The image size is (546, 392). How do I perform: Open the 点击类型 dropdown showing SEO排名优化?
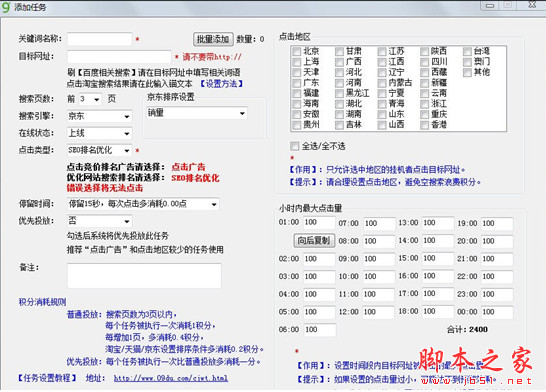[x=100, y=150]
